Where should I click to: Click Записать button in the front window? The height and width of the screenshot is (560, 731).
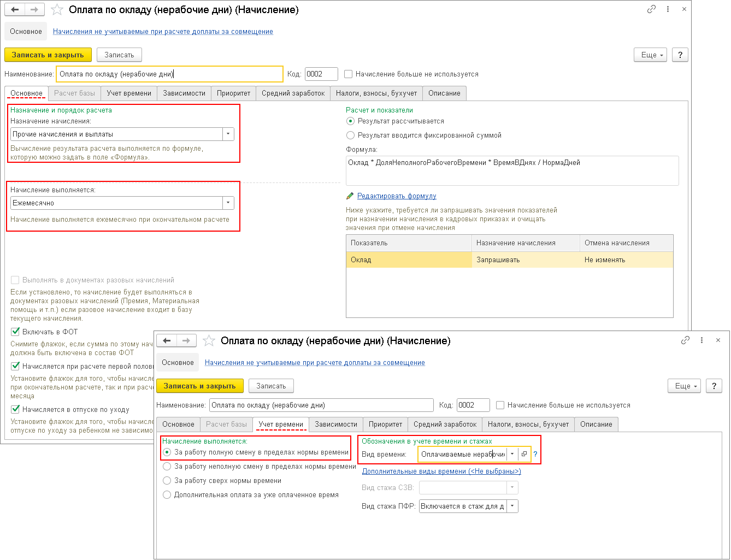point(271,386)
